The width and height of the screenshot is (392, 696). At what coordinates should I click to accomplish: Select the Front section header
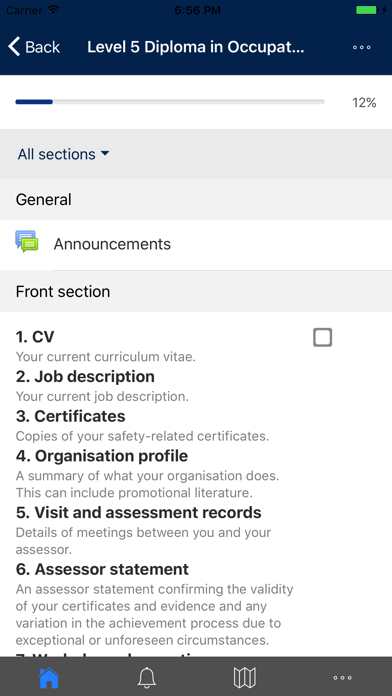[x=196, y=292]
